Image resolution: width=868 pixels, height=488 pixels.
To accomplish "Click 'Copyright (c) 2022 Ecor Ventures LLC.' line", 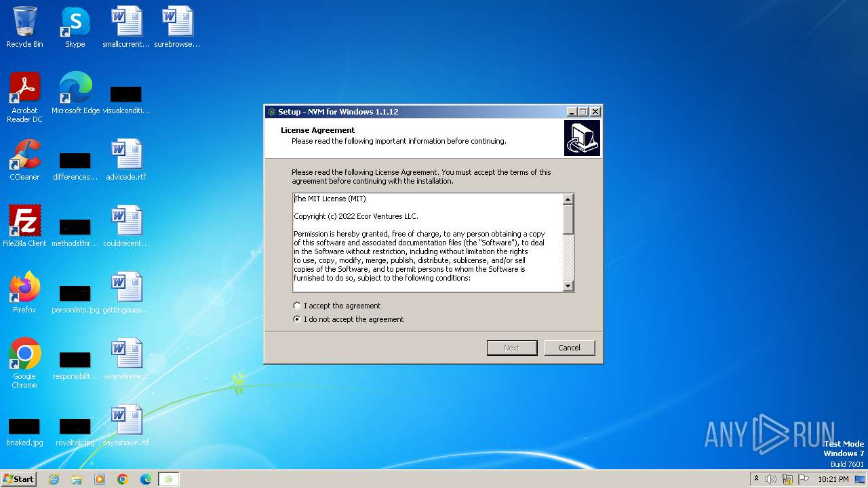I will point(356,216).
